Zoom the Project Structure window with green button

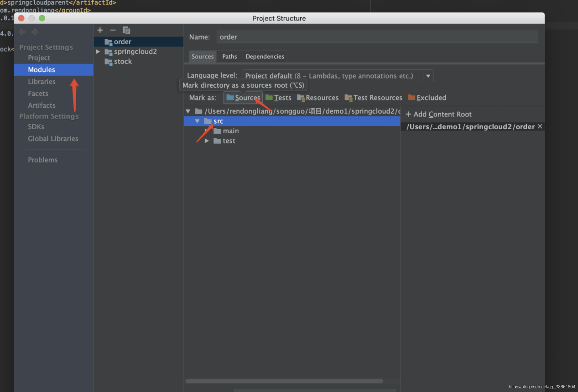pyautogui.click(x=42, y=18)
